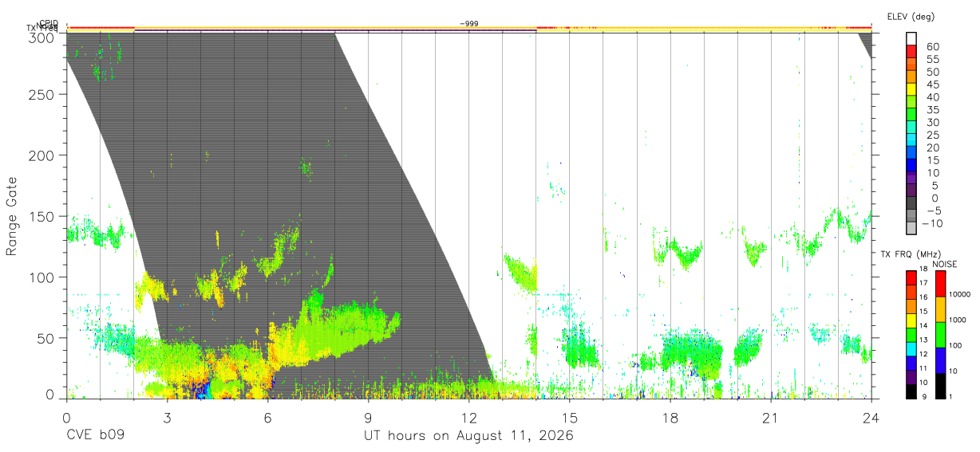Click the '3' tick on UT hours axis
This screenshot has width=980, height=452.
(167, 418)
